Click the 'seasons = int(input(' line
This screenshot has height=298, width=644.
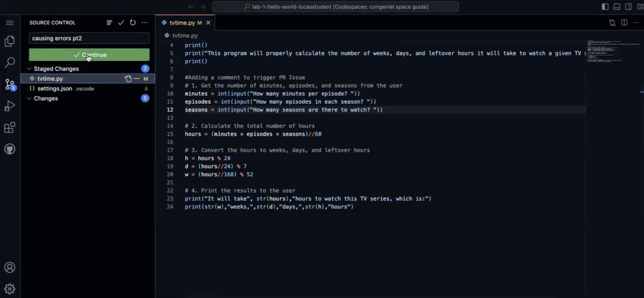(284, 110)
